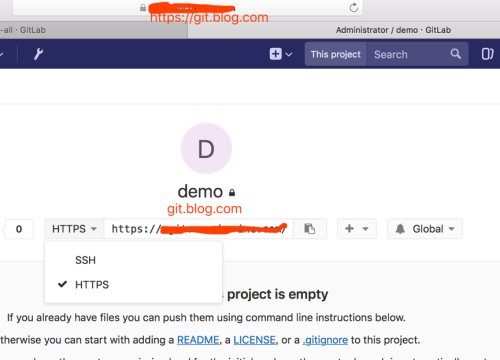Switch to the left GitLab browser tab

point(93,30)
